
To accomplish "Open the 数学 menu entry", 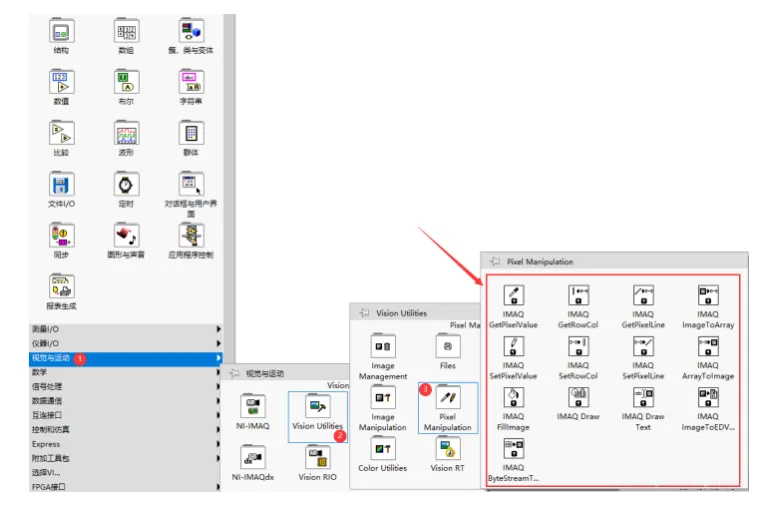I will (126, 372).
